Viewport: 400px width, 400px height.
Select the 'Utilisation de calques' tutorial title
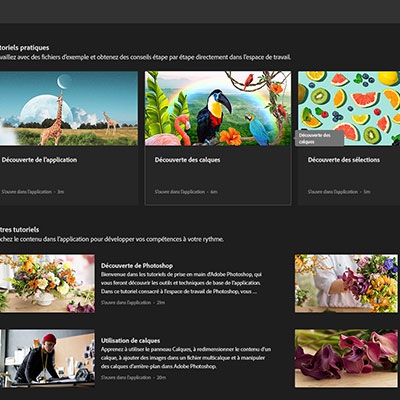click(130, 341)
